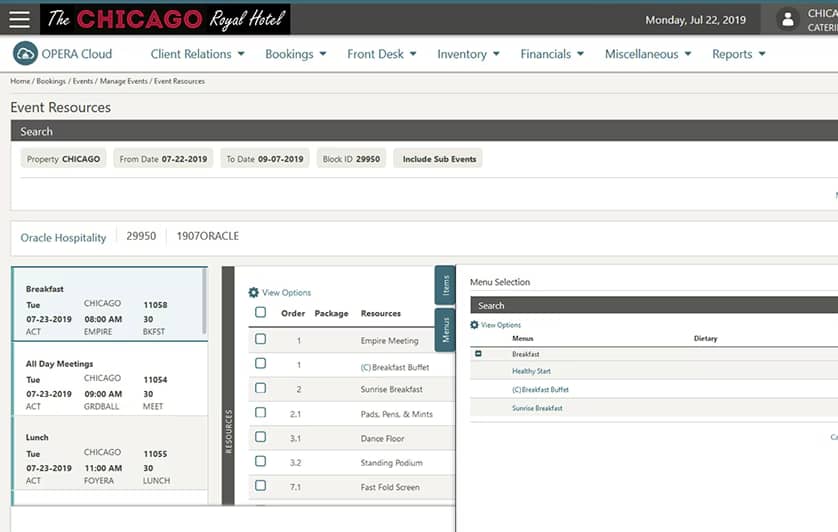Click the OPERA Cloud logo icon
The width and height of the screenshot is (838, 532).
(x=25, y=53)
